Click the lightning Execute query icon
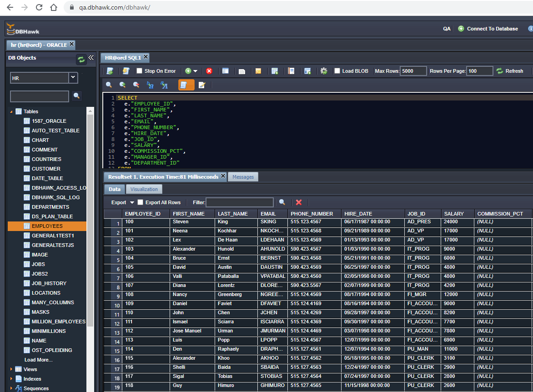This screenshot has width=533, height=392. 126,71
